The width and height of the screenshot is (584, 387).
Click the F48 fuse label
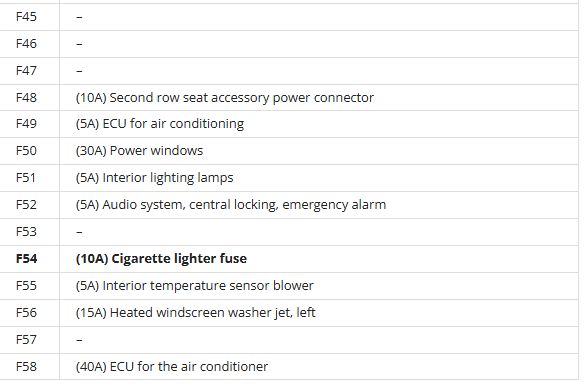(26, 98)
